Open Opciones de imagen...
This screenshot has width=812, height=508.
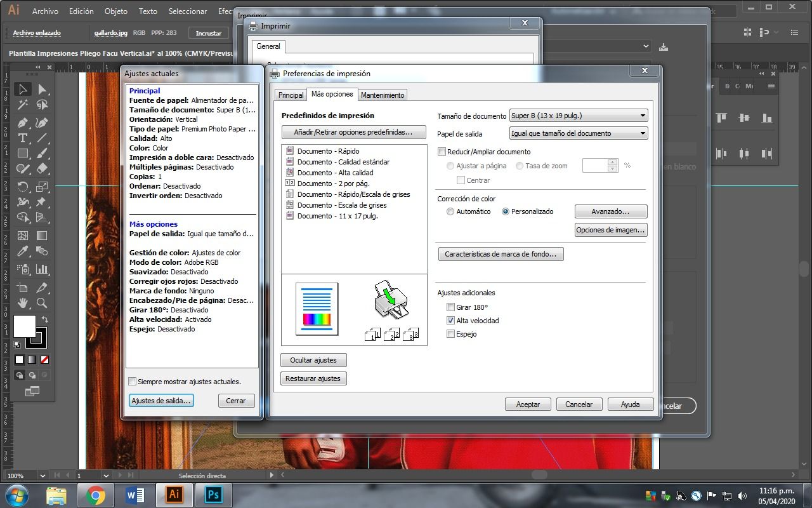click(x=611, y=230)
